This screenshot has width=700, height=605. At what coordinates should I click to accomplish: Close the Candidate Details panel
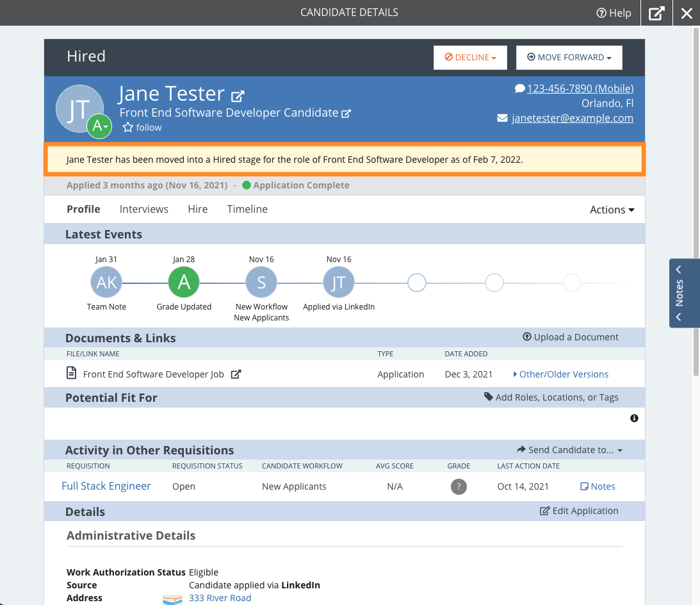687,13
